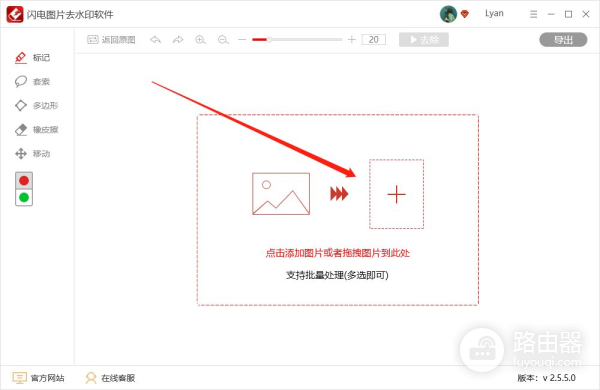Click the brush size slider track
Viewport: 600px width, 390px height.
[297, 39]
